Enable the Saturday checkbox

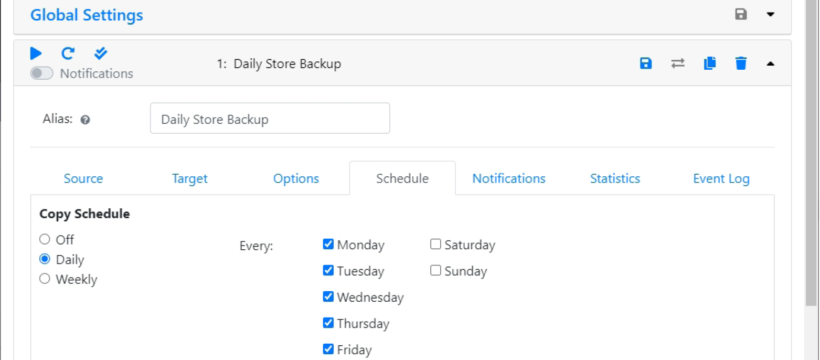(436, 244)
